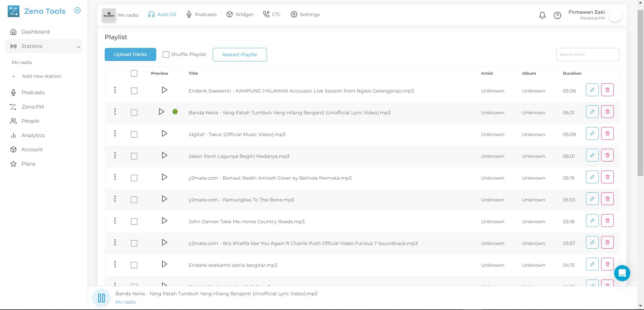Edit the Pamungkas To The Bone track
Image resolution: width=644 pixels, height=310 pixels.
pyautogui.click(x=592, y=199)
